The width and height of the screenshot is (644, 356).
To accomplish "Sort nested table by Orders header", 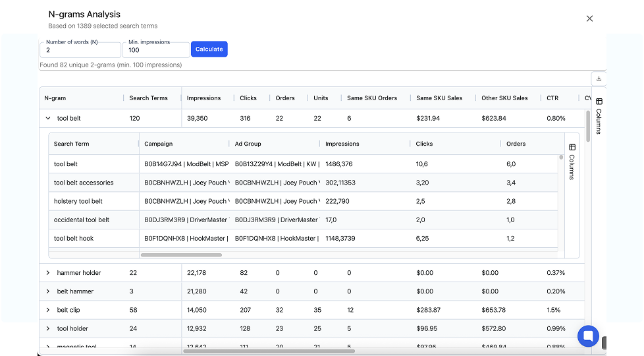I will pos(516,144).
